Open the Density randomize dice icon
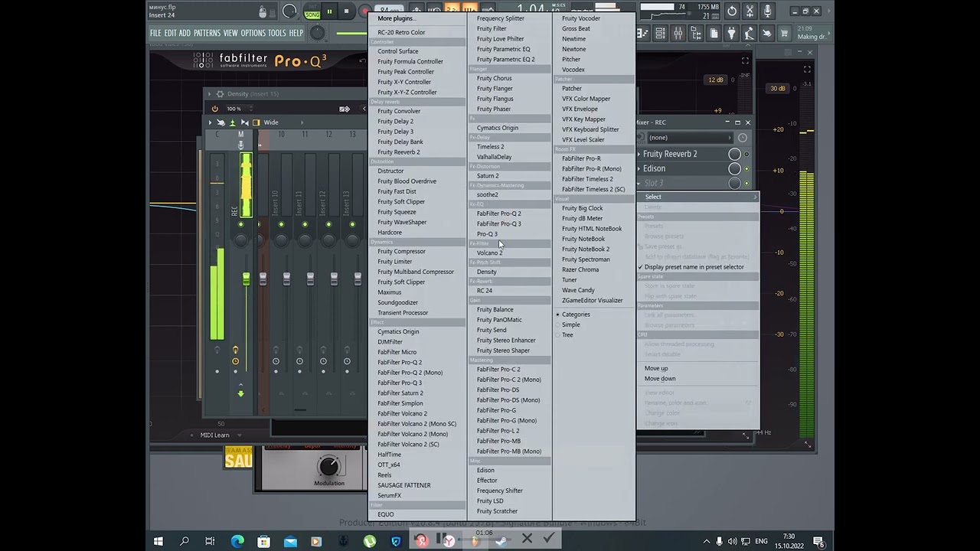 [345, 109]
